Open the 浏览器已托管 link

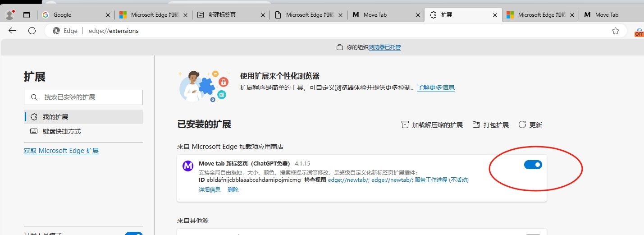(385, 47)
